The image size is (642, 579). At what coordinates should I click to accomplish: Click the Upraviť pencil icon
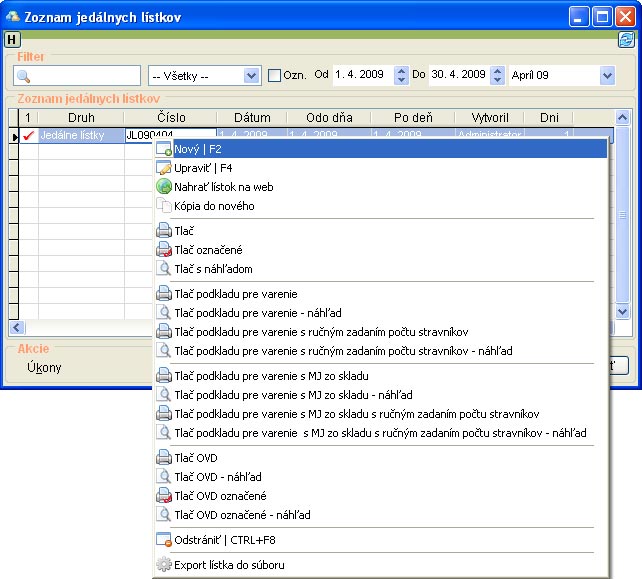pos(165,168)
